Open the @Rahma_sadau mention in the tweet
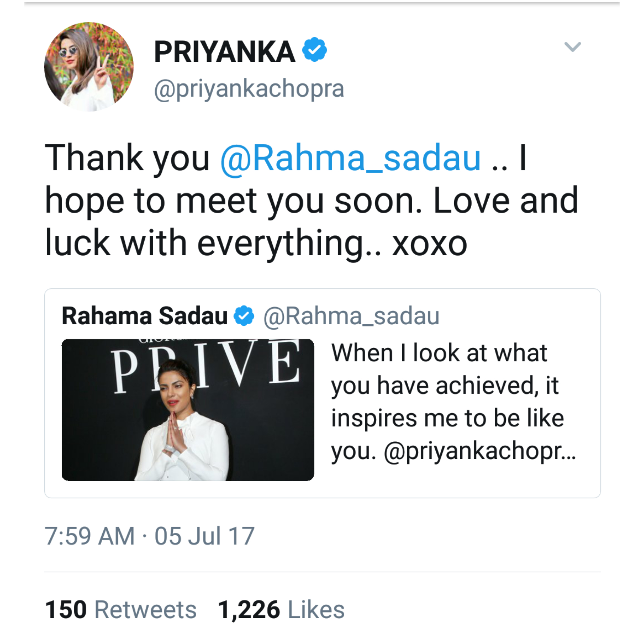Image resolution: width=644 pixels, height=644 pixels. click(351, 158)
